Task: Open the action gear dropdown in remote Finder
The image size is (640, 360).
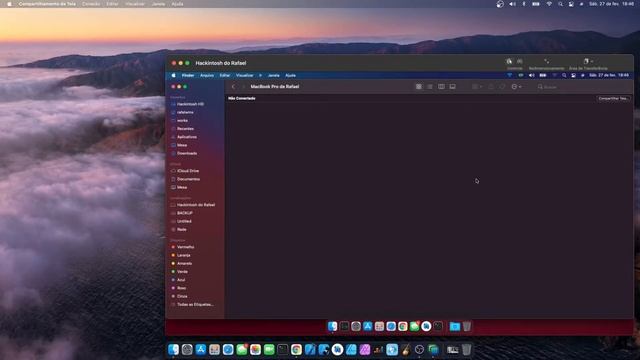Action: pos(516,87)
